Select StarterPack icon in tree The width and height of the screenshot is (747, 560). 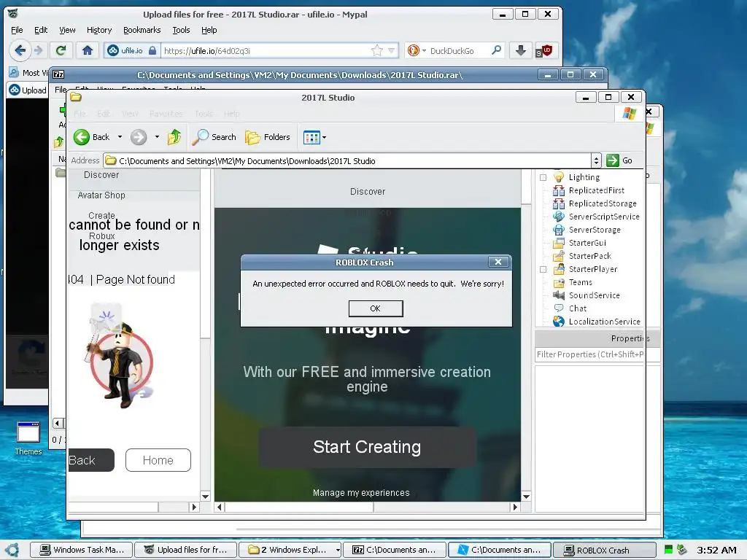(558, 256)
